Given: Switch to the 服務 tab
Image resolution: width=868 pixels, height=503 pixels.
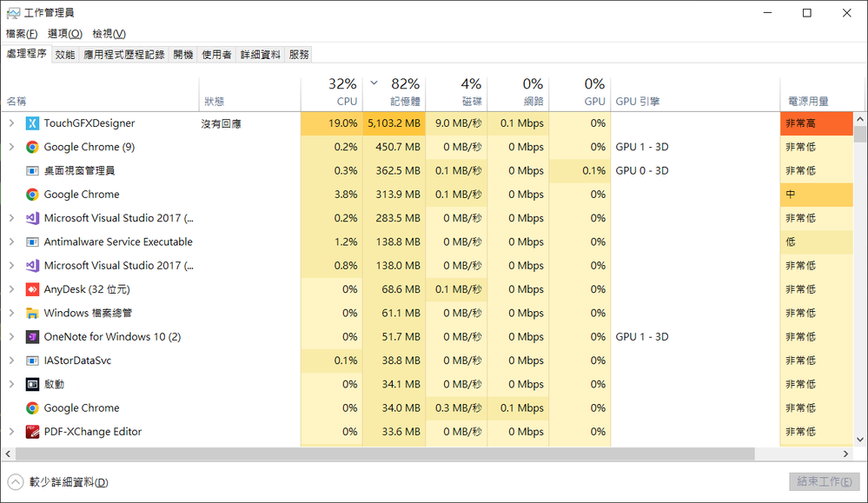Looking at the screenshot, I should point(299,55).
